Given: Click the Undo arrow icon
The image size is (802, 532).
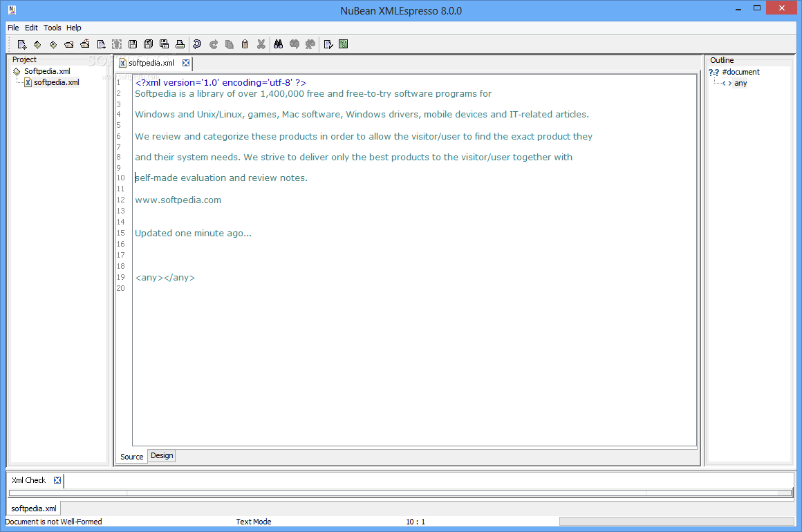Looking at the screenshot, I should coord(198,44).
